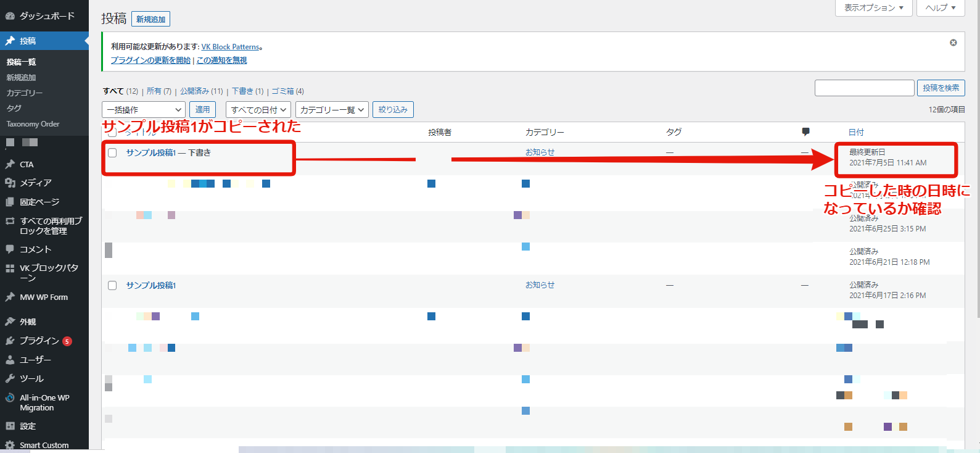980x453 pixels.
Task: Filter posts by 所有 (7)
Action: 159,91
